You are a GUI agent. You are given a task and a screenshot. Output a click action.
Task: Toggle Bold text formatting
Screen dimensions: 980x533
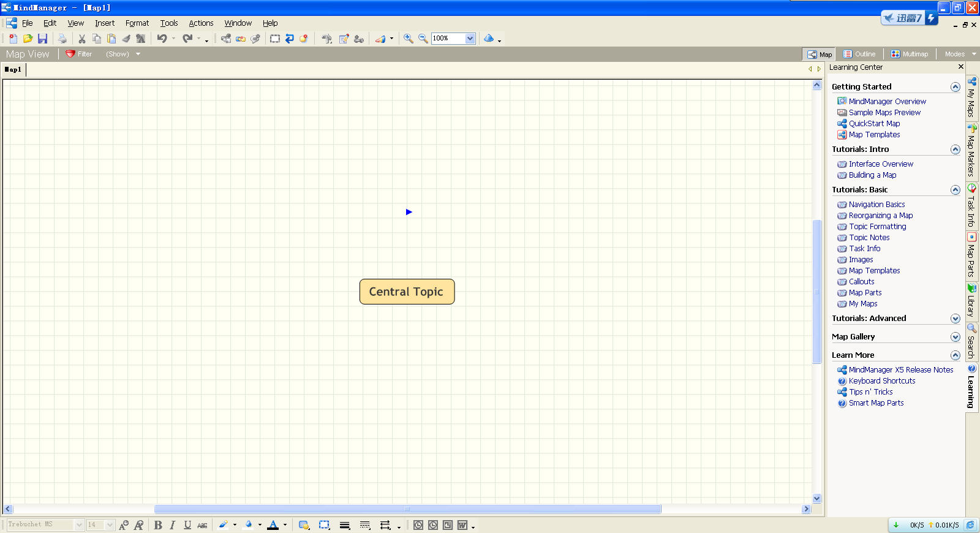(x=158, y=525)
